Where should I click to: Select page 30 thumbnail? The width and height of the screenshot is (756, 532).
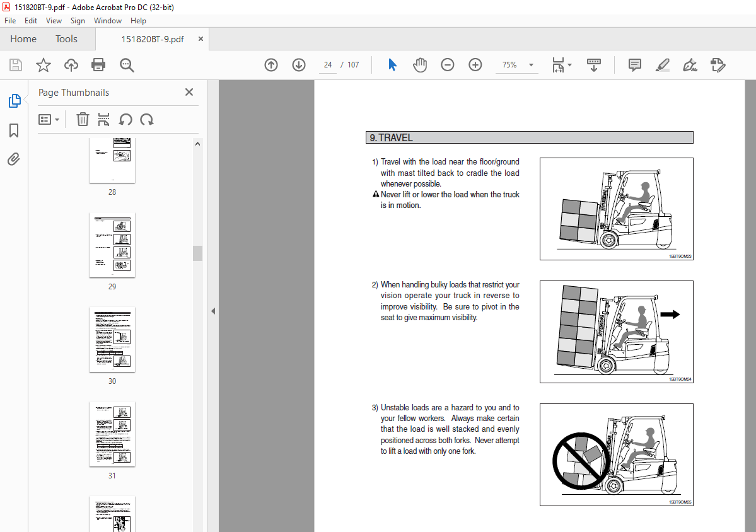(112, 340)
